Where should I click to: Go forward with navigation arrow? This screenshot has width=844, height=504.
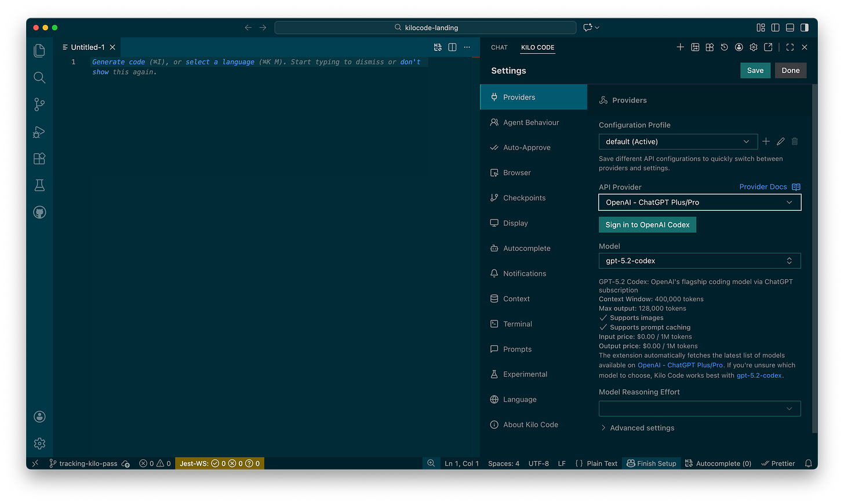[263, 27]
